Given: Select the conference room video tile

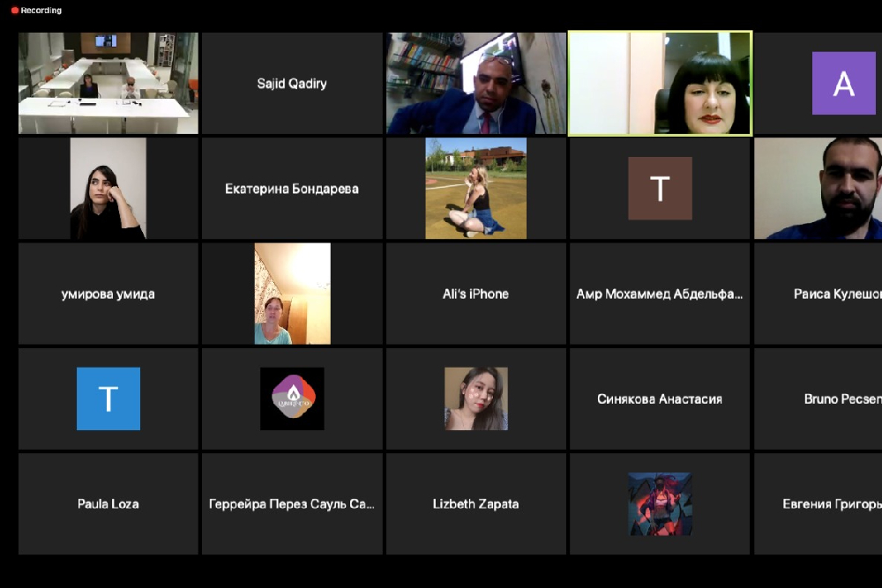Looking at the screenshot, I should pyautogui.click(x=108, y=83).
